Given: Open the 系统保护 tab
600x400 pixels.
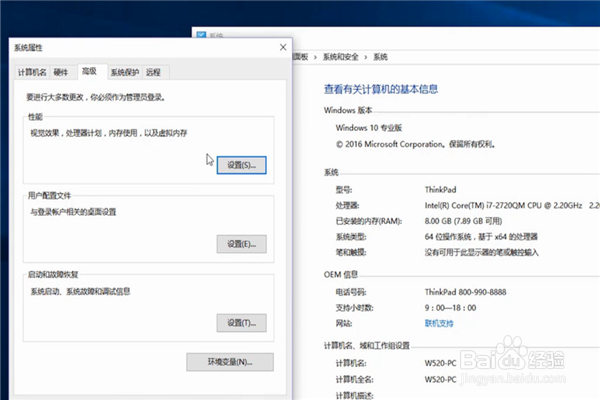Looking at the screenshot, I should [125, 72].
